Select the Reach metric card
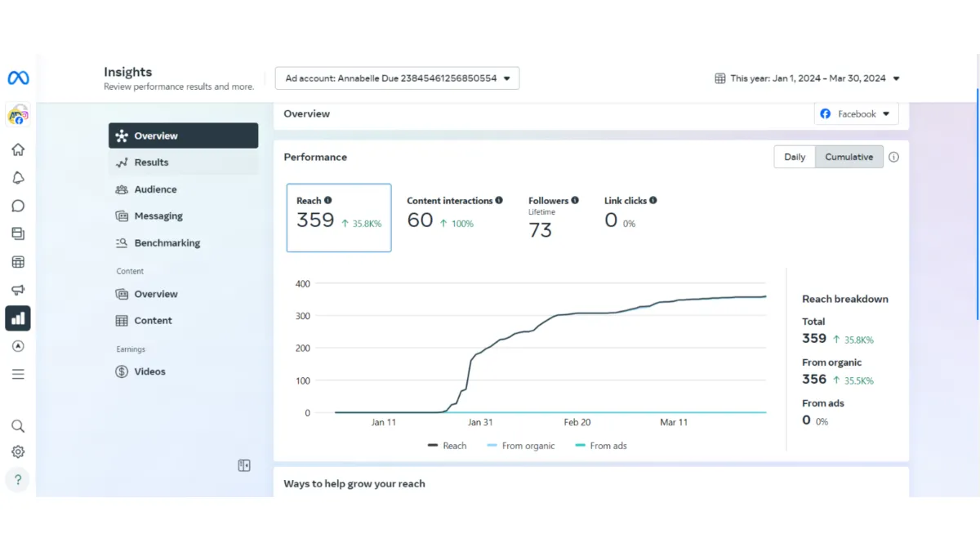Screen dimensions: 980x551 pos(338,217)
